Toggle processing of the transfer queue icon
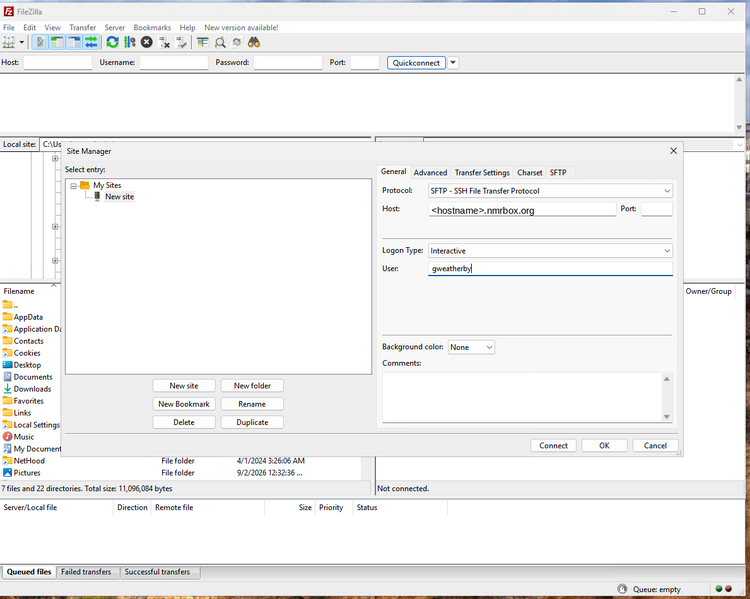750x599 pixels. pyautogui.click(x=130, y=43)
